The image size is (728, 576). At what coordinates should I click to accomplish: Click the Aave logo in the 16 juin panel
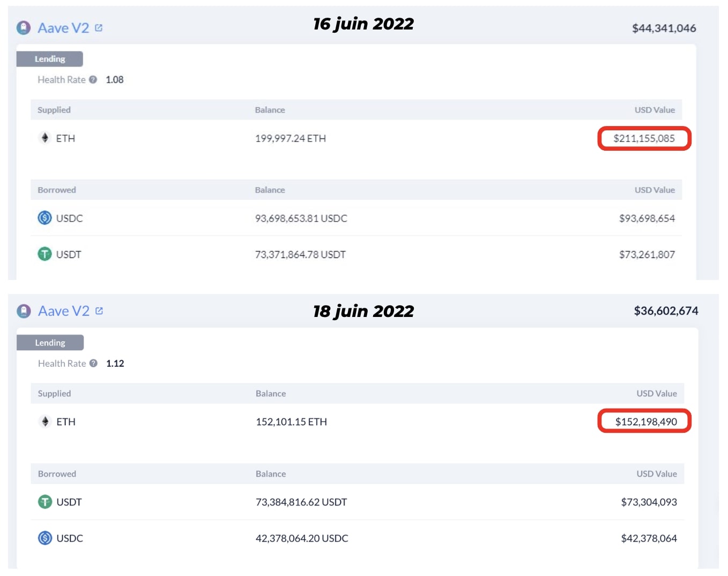24,28
